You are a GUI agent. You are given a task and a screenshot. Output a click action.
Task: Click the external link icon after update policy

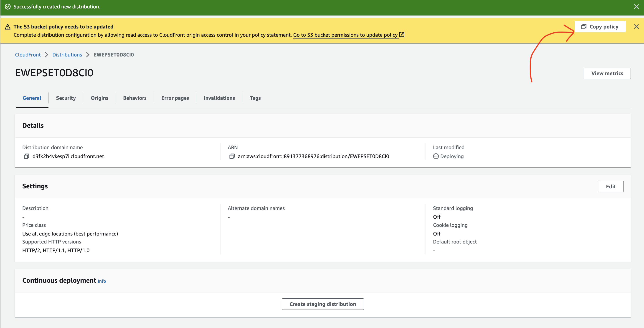402,35
